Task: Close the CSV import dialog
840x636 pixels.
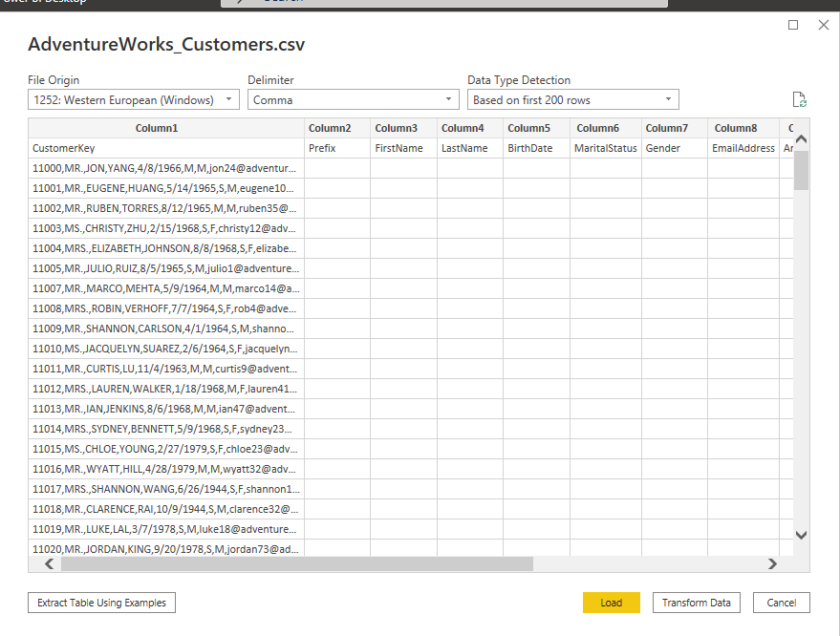Action: (x=824, y=25)
